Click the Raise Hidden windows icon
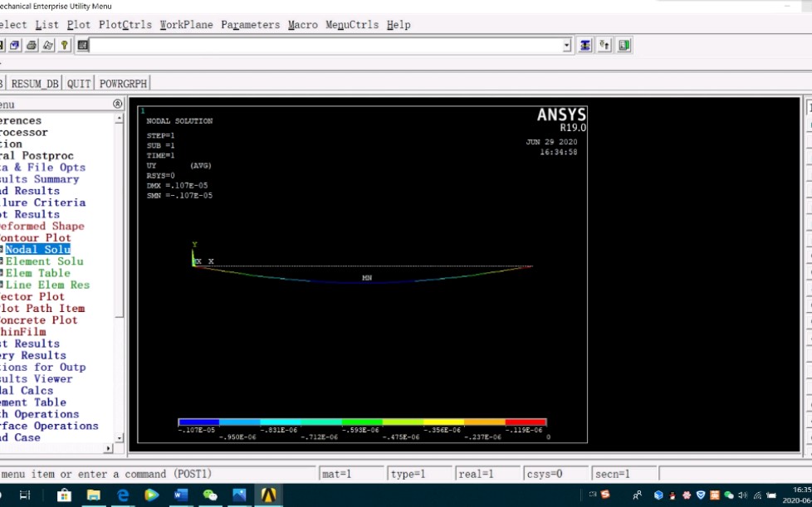Image resolution: width=812 pixels, height=507 pixels. pos(604,45)
